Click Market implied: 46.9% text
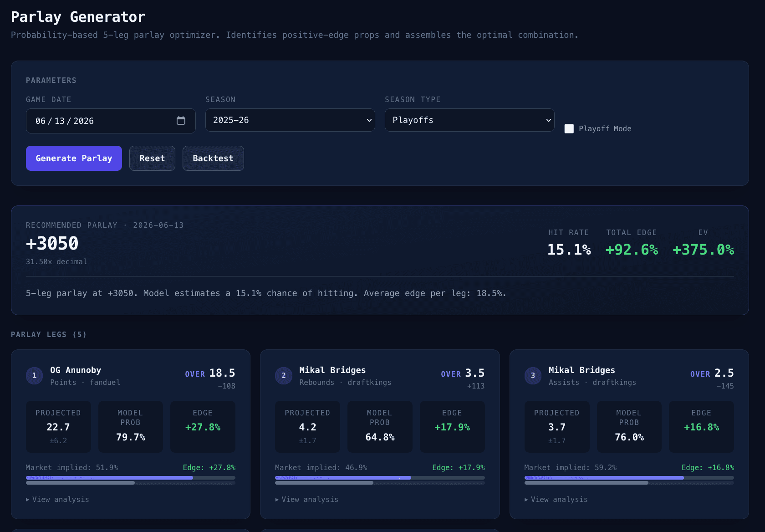The width and height of the screenshot is (765, 532). click(x=321, y=468)
